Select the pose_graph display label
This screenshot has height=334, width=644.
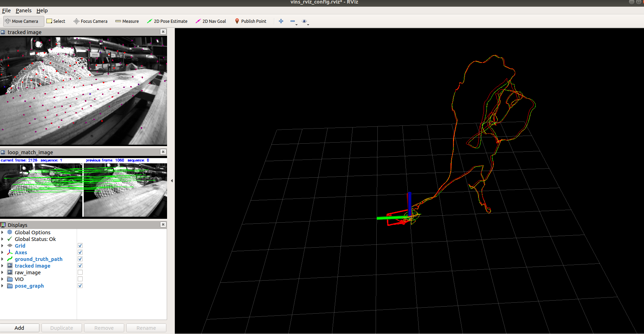point(29,286)
